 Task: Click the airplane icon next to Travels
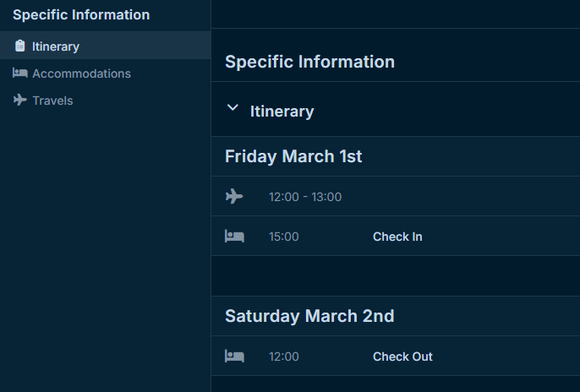(x=20, y=100)
